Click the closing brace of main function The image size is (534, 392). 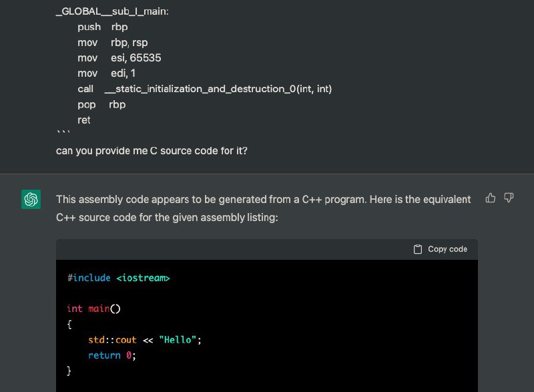click(x=69, y=371)
